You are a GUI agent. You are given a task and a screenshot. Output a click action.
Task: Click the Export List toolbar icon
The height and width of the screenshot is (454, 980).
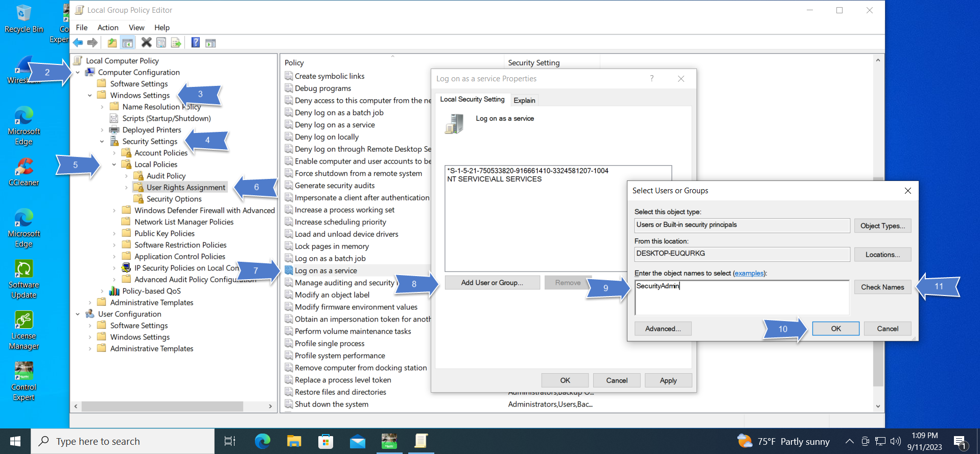click(x=176, y=42)
